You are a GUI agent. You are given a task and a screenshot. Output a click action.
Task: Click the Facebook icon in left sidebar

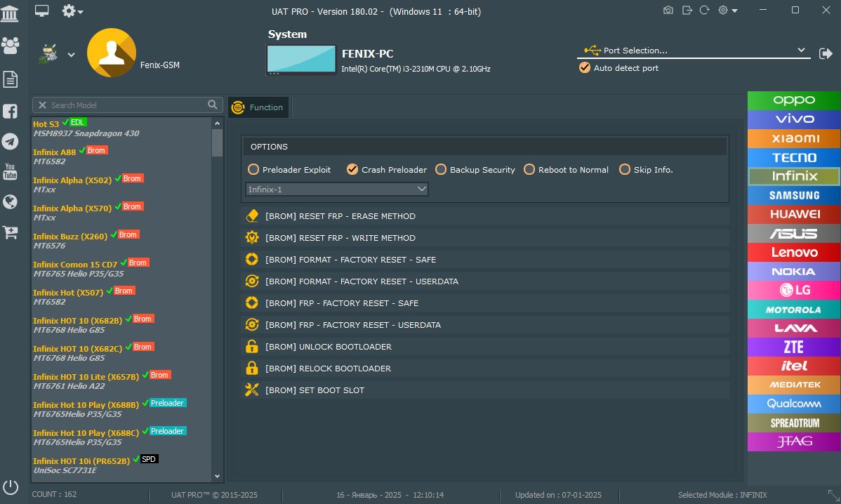[10, 111]
